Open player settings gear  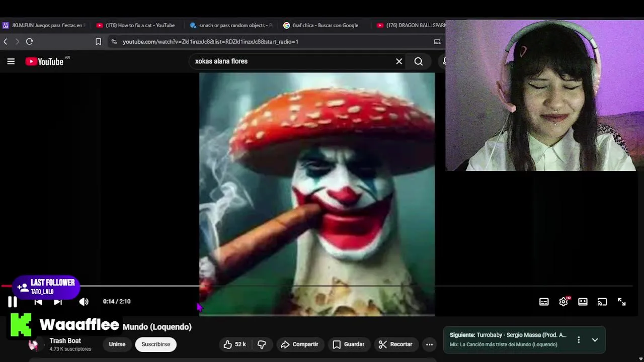[x=563, y=302]
